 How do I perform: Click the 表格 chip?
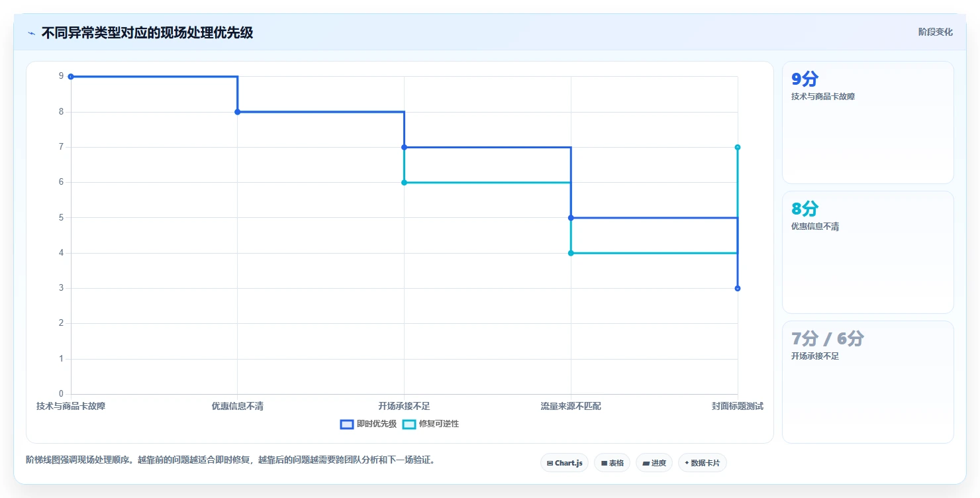click(x=612, y=463)
